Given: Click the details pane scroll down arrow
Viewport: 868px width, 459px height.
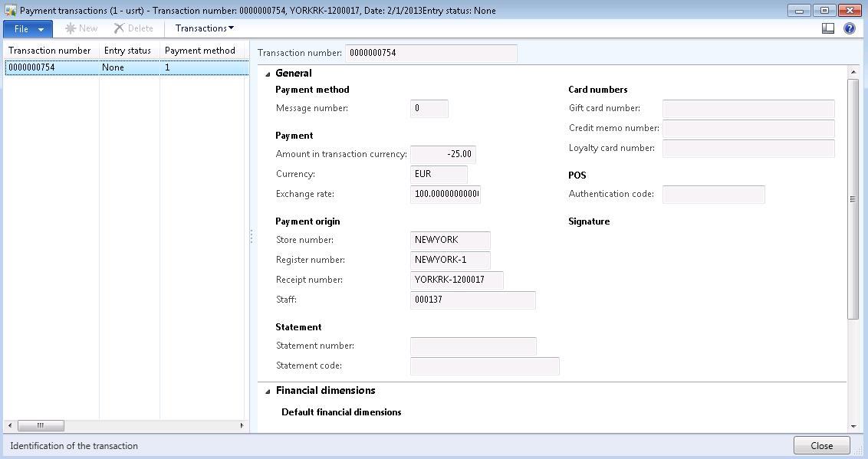Looking at the screenshot, I should [853, 426].
